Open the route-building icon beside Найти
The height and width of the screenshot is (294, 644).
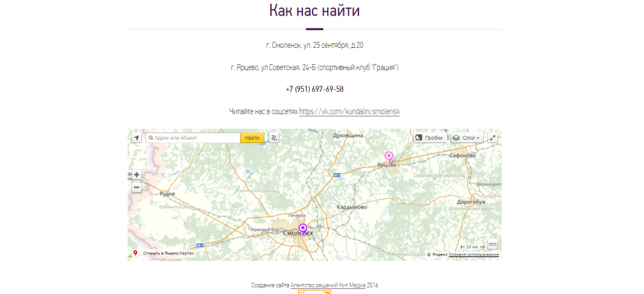(274, 138)
